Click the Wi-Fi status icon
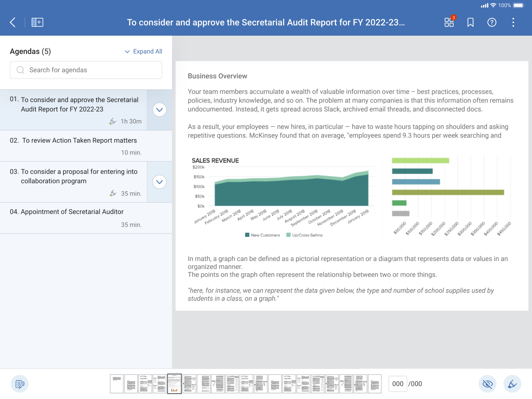 [493, 5]
